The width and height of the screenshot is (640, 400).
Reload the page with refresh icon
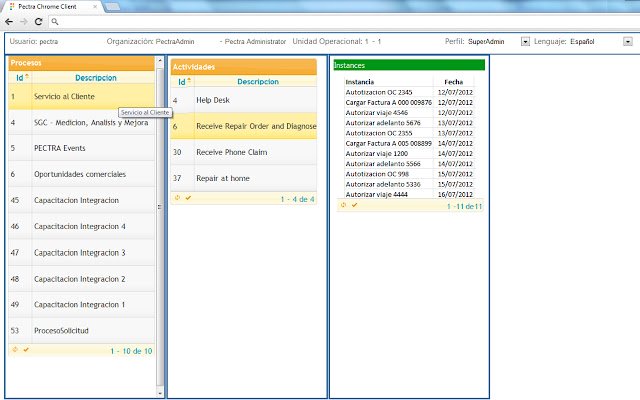pos(38,22)
